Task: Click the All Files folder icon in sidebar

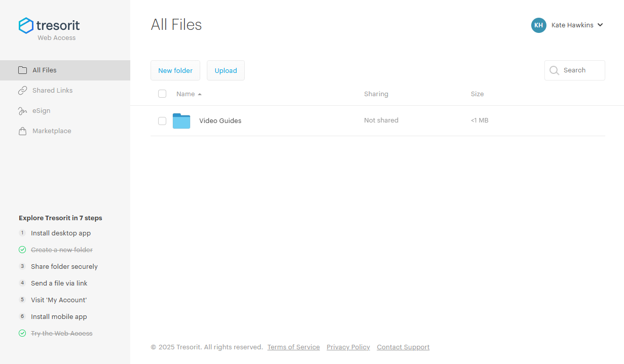Action: click(x=22, y=70)
